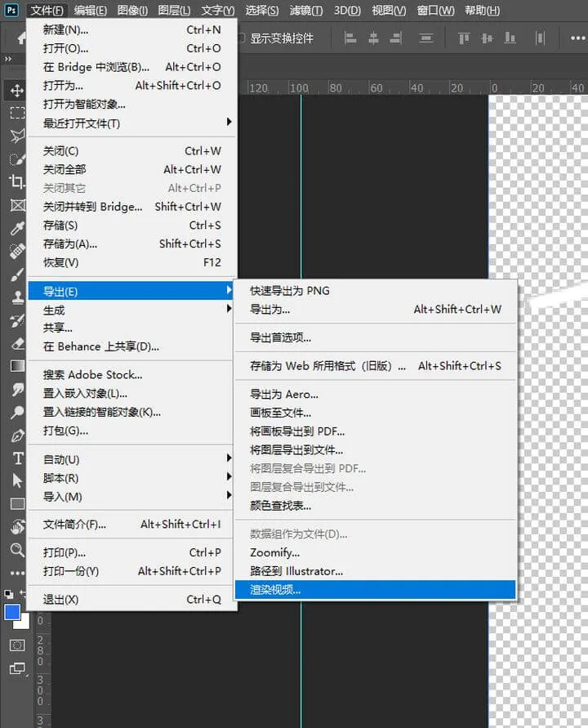The height and width of the screenshot is (728, 588).
Task: Select the Eyedropper tool
Action: click(16, 228)
